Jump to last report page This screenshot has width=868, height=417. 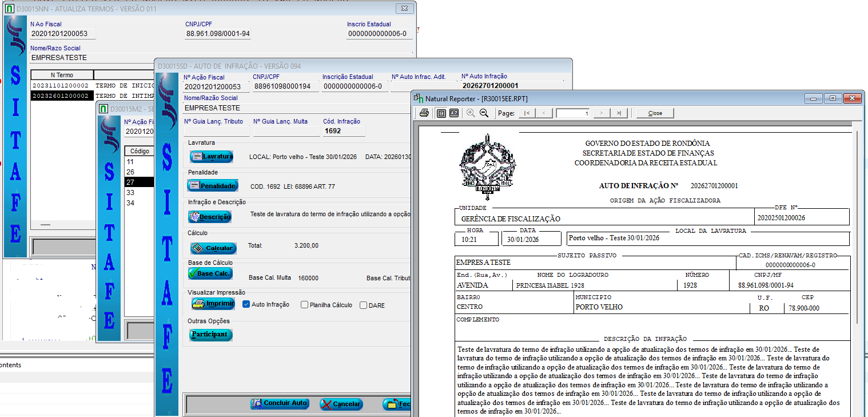[x=619, y=113]
